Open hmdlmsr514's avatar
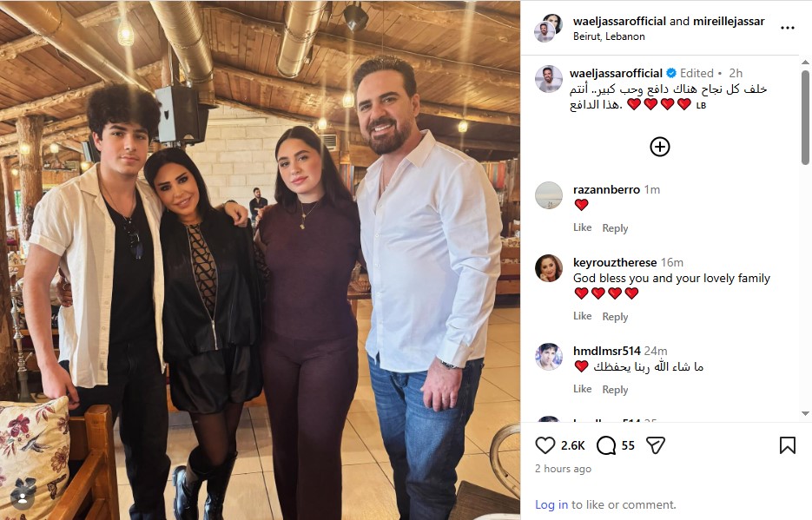 [548, 357]
